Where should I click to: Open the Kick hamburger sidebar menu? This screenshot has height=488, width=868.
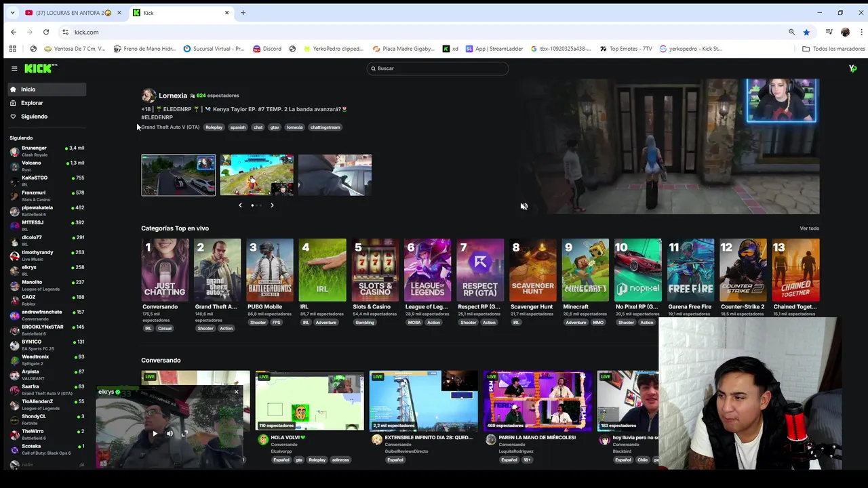(14, 68)
